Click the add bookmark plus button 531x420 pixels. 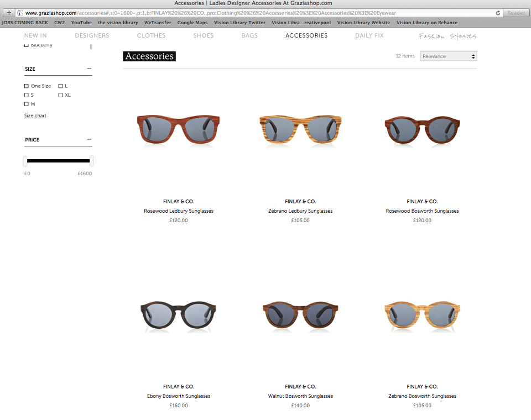click(x=9, y=13)
